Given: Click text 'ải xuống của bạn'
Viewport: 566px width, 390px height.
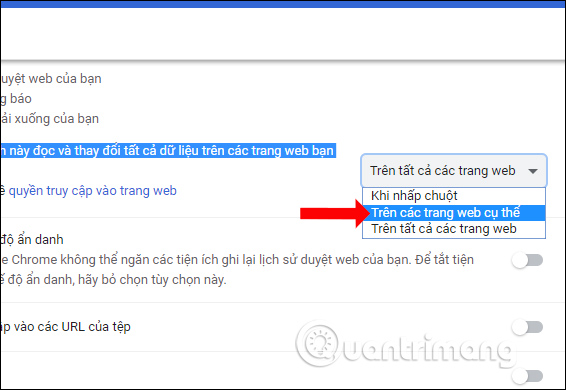Looking at the screenshot, I should [50, 119].
